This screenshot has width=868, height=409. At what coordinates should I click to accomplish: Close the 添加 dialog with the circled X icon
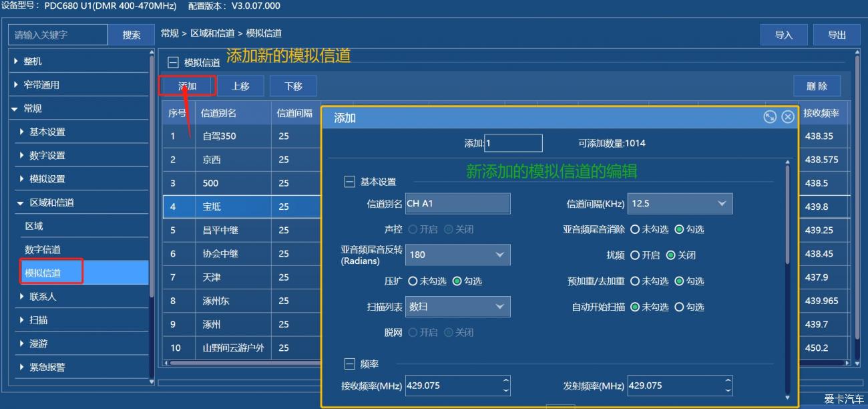pyautogui.click(x=787, y=116)
